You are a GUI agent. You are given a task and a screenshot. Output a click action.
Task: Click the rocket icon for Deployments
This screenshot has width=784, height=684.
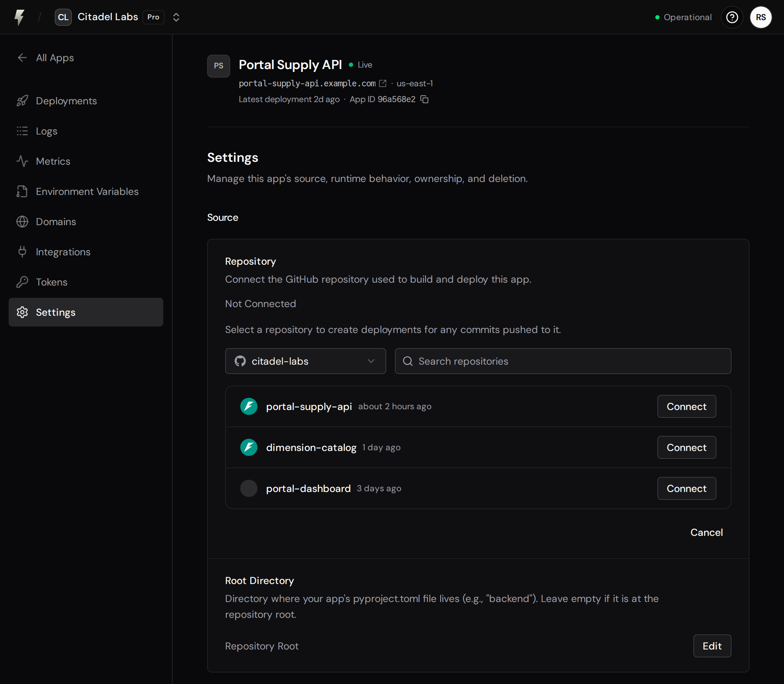point(22,101)
